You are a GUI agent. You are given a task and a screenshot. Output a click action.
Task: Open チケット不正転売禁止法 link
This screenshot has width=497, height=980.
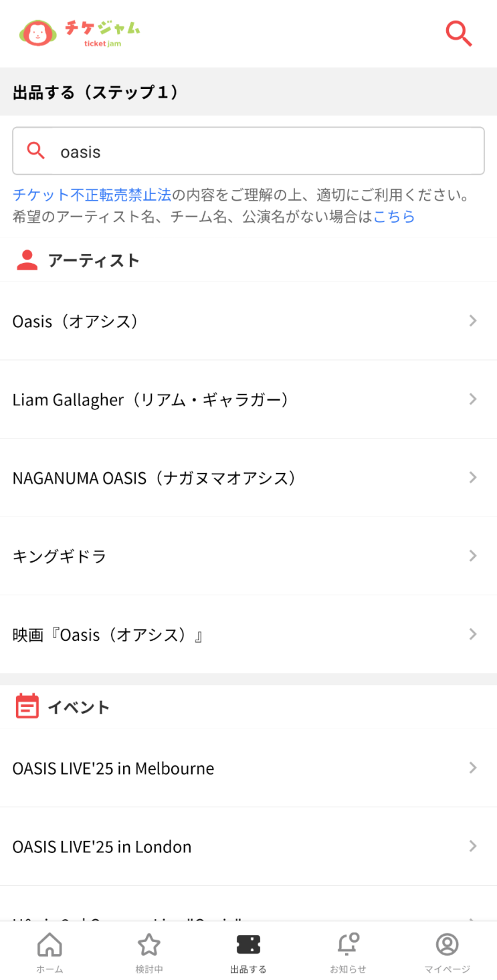click(92, 195)
